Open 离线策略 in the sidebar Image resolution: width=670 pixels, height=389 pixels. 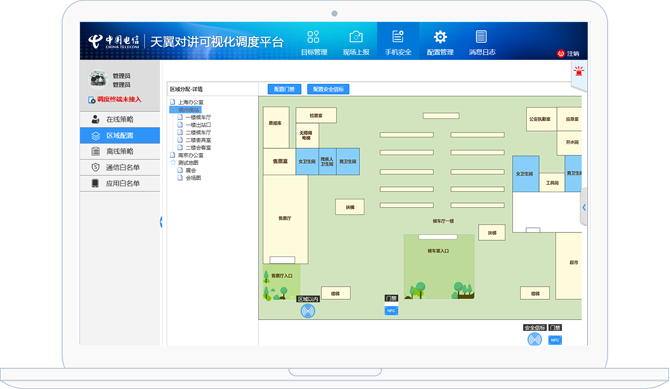tap(120, 151)
